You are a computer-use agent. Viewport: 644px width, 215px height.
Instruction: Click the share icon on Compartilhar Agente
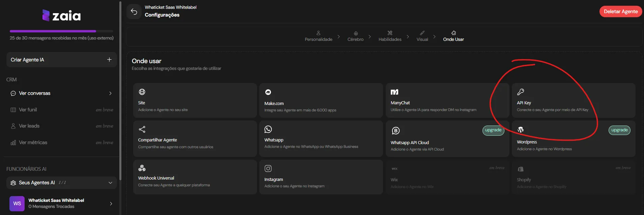tap(142, 129)
